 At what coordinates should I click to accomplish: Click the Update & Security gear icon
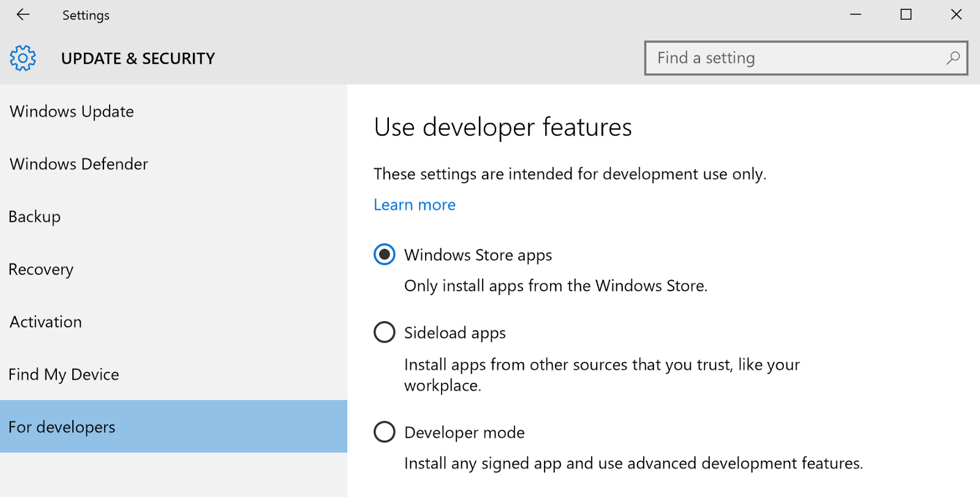23,58
